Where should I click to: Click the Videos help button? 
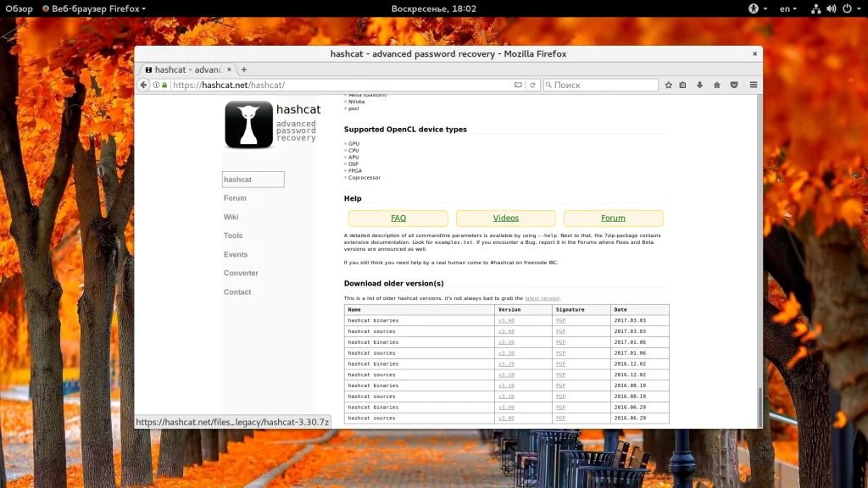point(506,218)
